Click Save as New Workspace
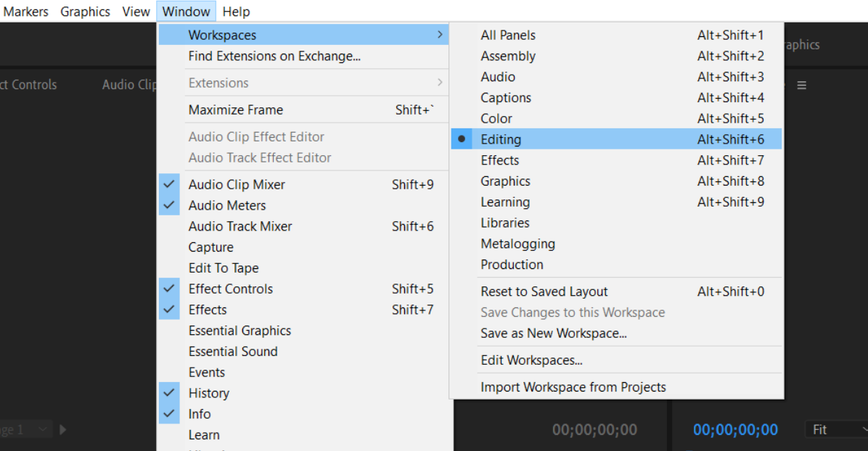This screenshot has height=451, width=868. (x=554, y=334)
